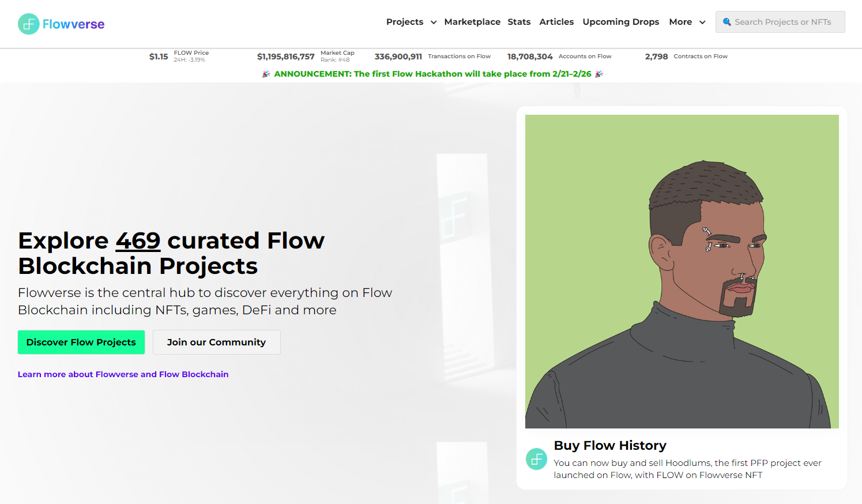Image resolution: width=862 pixels, height=504 pixels.
Task: Open the More menu
Action: tap(680, 22)
